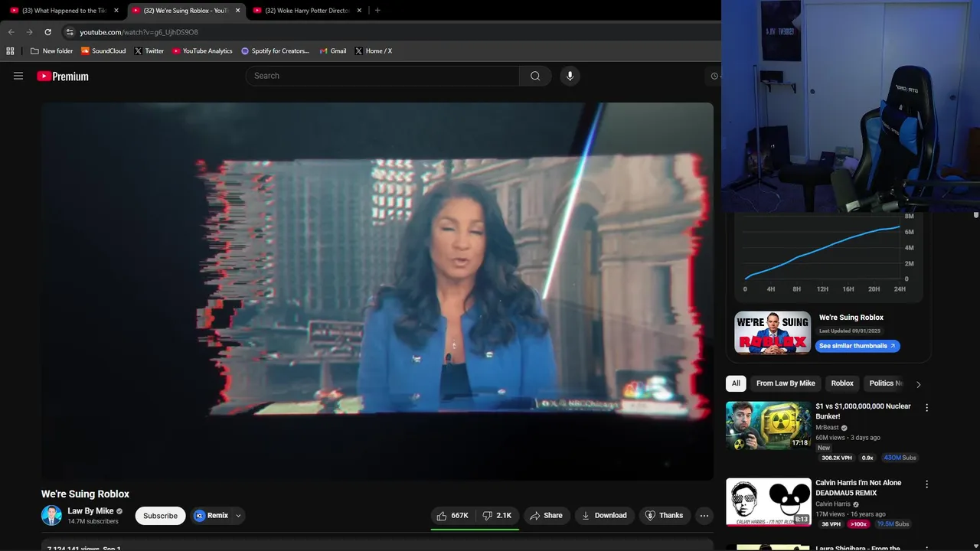Click the '17M views • 16 years ago' text
980x551 pixels.
[x=851, y=514]
